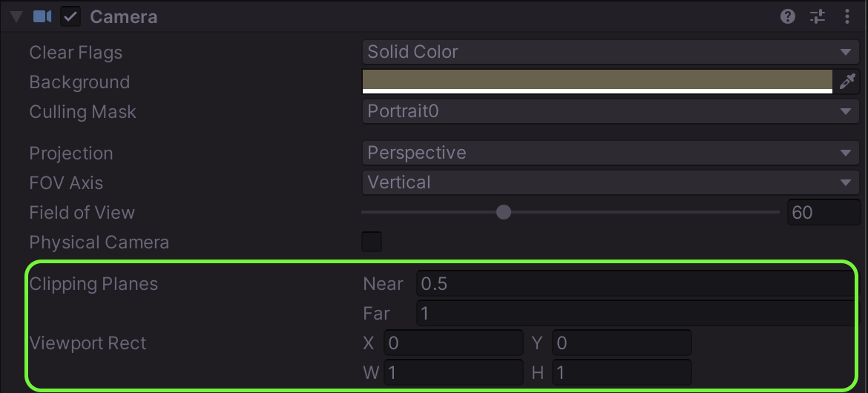This screenshot has height=393, width=868.
Task: Collapse the Camera component foldout
Action: 16,16
